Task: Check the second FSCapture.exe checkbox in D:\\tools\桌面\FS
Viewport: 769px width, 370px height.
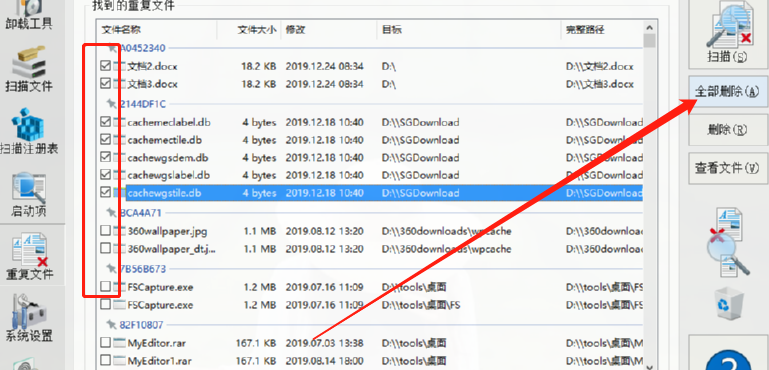Action: coord(105,305)
